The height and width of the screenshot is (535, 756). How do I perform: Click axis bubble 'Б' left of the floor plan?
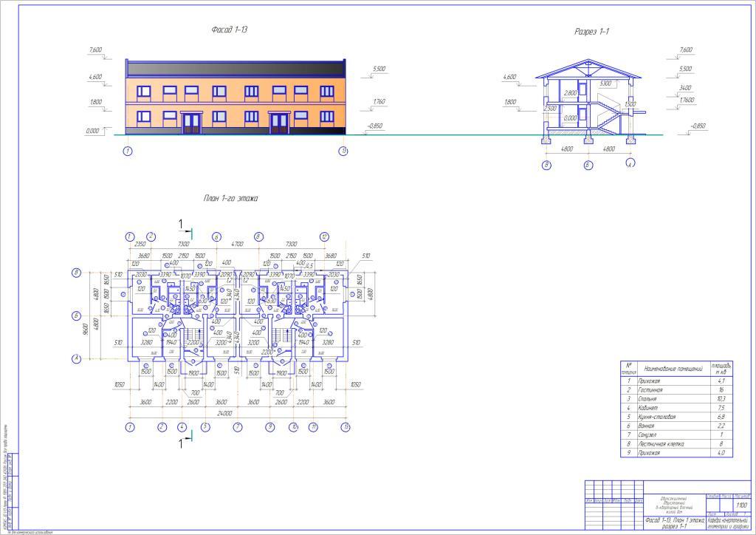click(x=76, y=316)
